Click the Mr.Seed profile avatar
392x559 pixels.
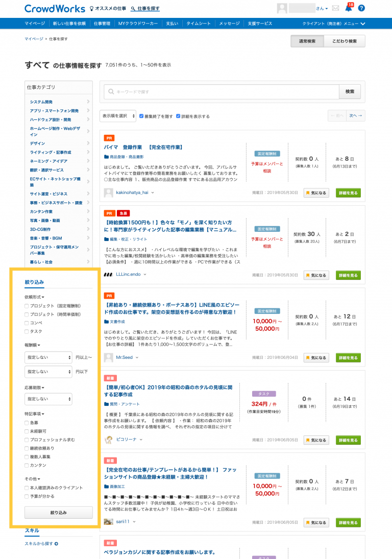click(x=108, y=357)
